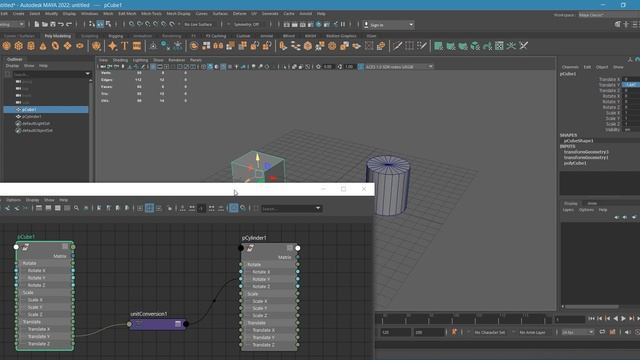The image size is (640, 360).
Task: Click the pCube1 node icon in Node Editor
Action: click(26, 247)
